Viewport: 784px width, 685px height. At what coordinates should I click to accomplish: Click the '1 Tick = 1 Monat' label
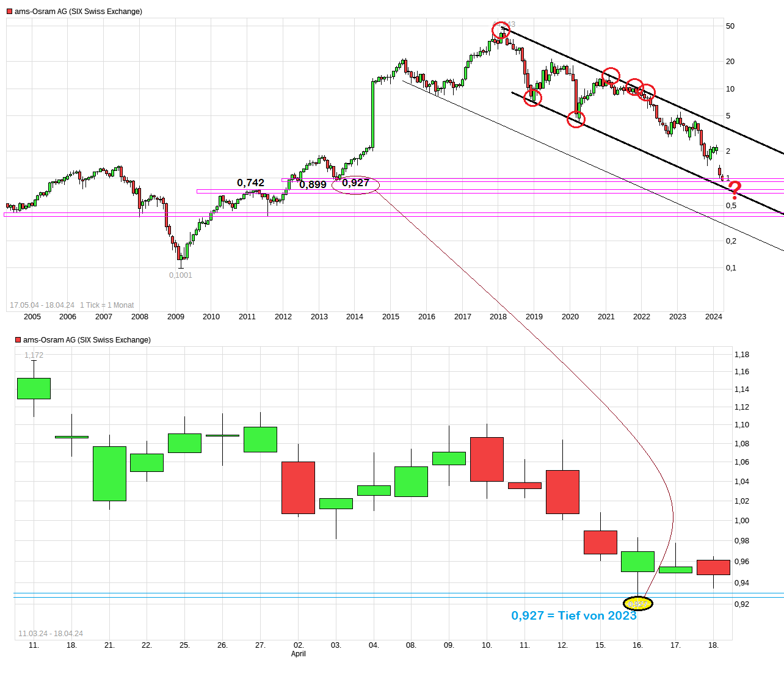107,305
